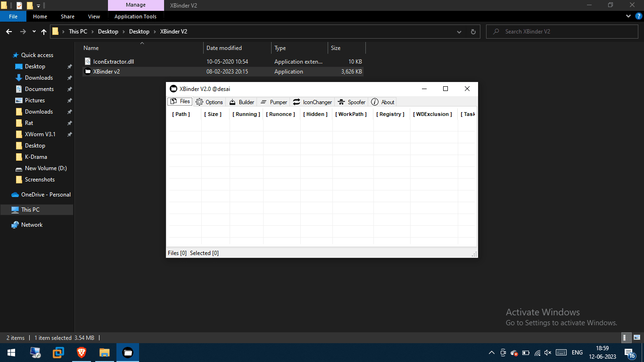The height and width of the screenshot is (362, 644).
Task: Launch Brave browser from the taskbar
Action: [x=81, y=352]
